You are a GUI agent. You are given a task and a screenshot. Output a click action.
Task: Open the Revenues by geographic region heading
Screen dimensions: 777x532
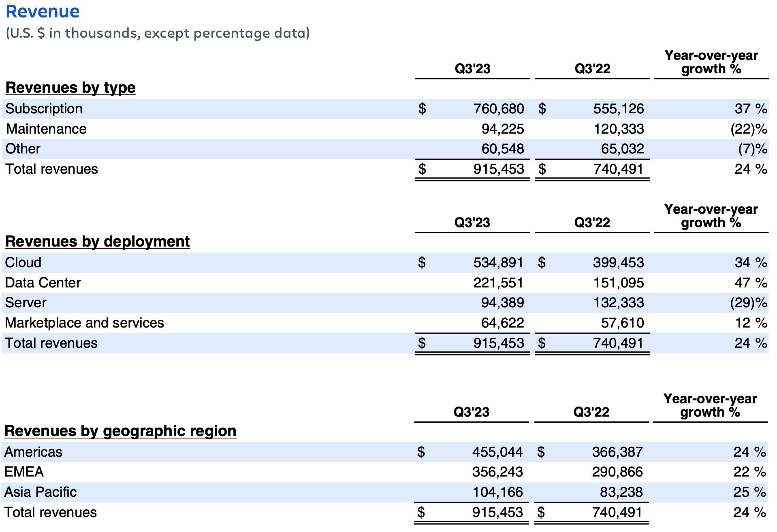(120, 431)
